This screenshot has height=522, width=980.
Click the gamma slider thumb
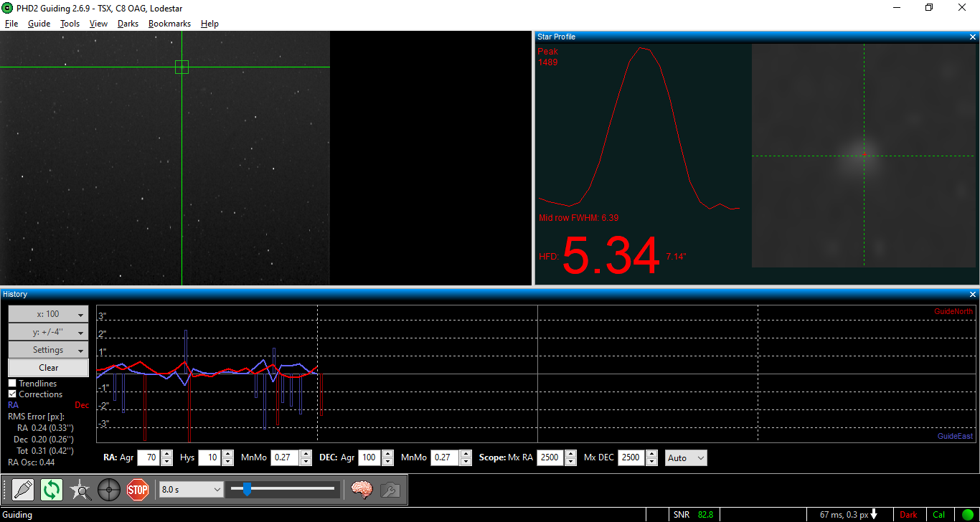tap(247, 489)
